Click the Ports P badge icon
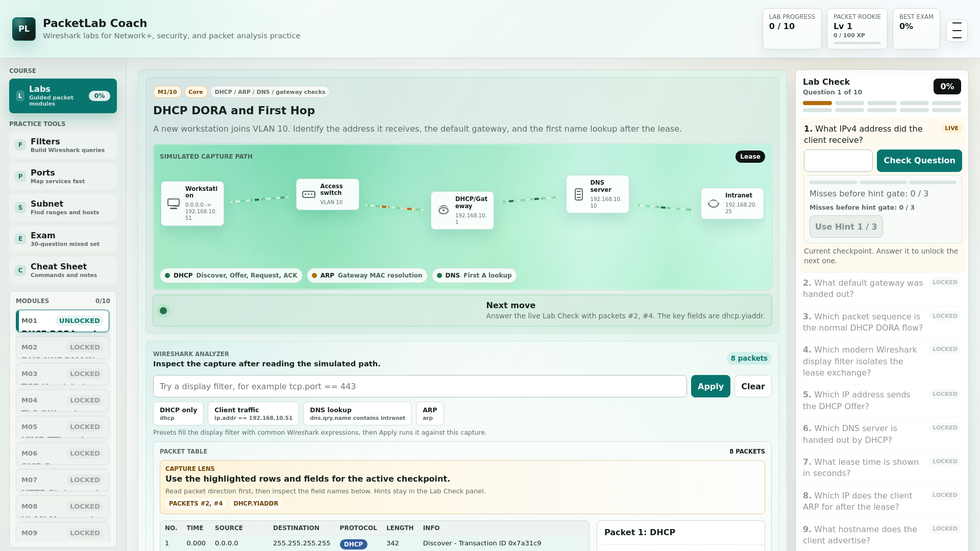This screenshot has height=551, width=980. point(20,177)
